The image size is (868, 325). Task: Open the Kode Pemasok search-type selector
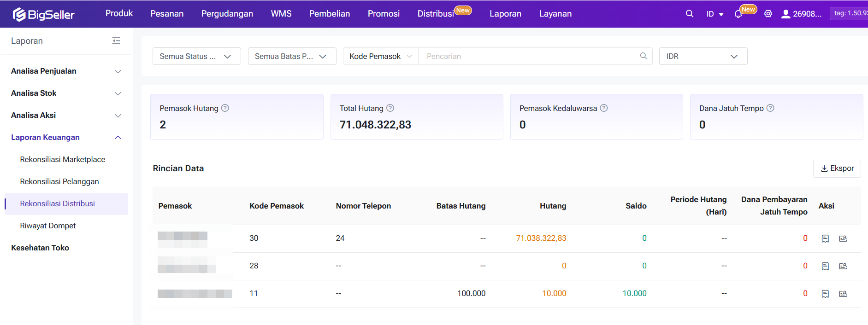point(380,56)
